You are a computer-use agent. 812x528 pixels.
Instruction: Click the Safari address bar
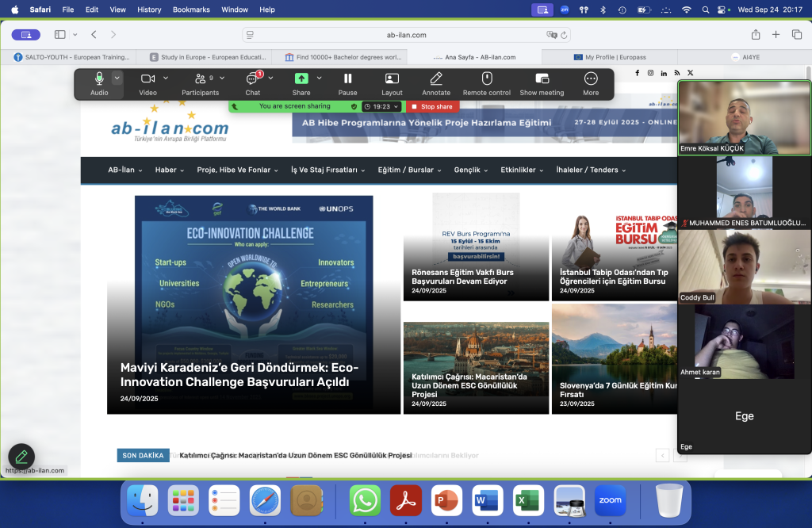[406, 35]
